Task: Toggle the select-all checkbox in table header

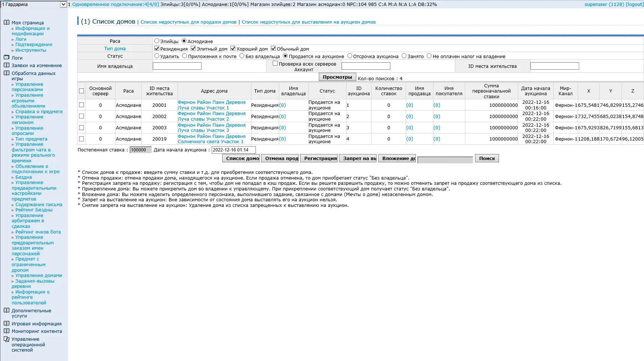Action: click(x=82, y=91)
